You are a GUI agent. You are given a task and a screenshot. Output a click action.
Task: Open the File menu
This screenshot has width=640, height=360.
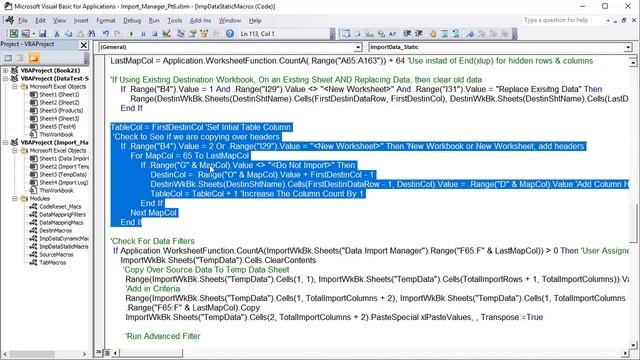(x=23, y=20)
